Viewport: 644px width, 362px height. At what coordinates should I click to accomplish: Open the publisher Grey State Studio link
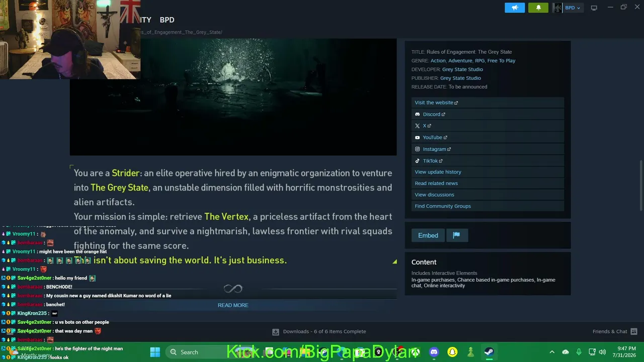[460, 78]
